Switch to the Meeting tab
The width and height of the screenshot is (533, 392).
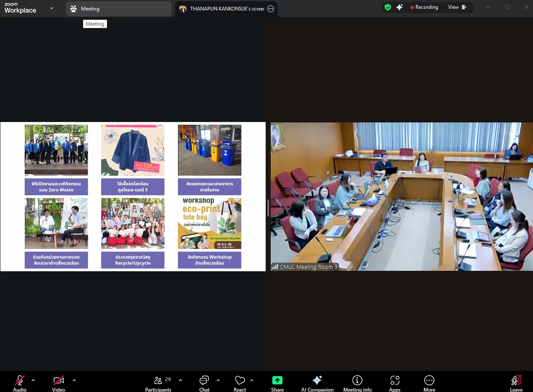(x=119, y=8)
